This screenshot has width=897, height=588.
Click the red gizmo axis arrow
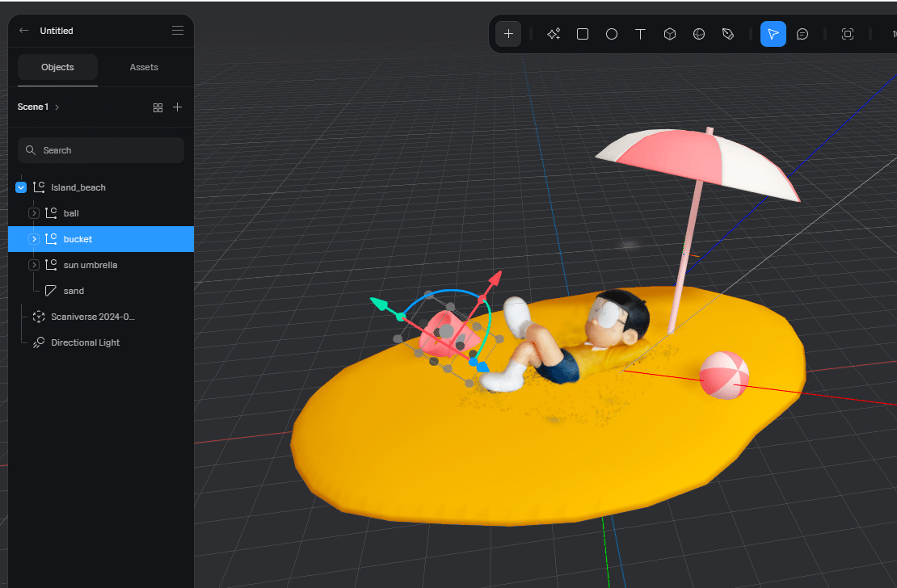click(495, 278)
